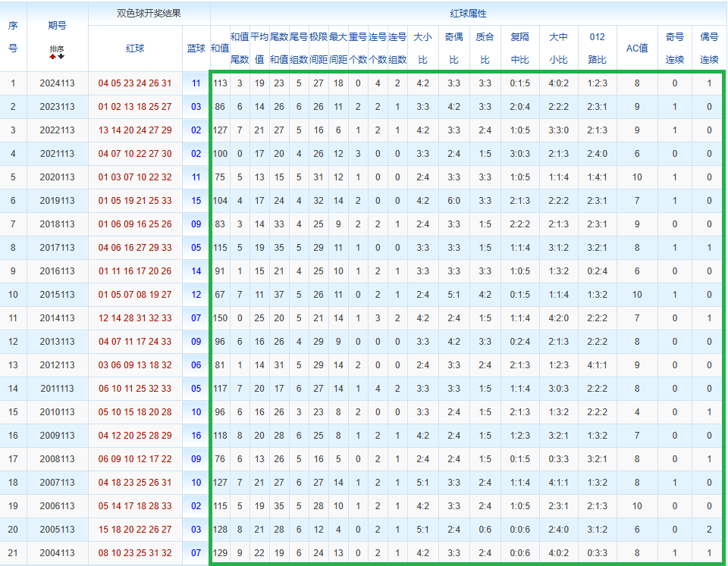The width and height of the screenshot is (728, 566).
Task: Click 偶号连续 value 2 in the 2005113 row
Action: [x=709, y=530]
